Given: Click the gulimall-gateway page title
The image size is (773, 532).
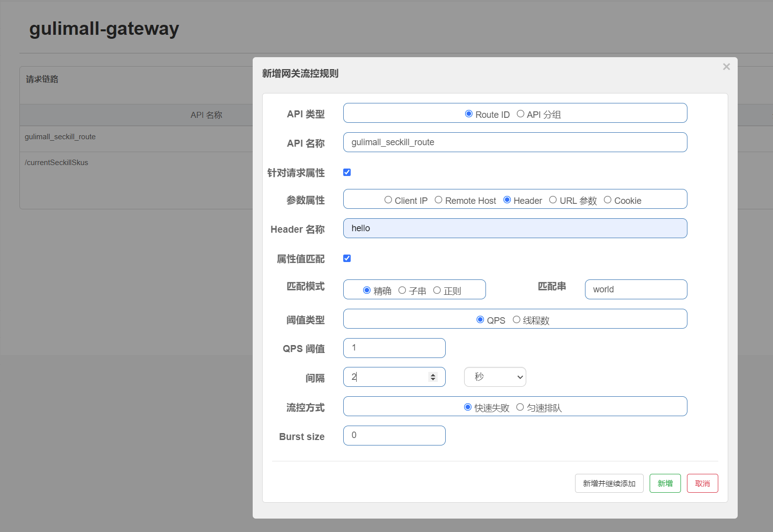Looking at the screenshot, I should [104, 29].
